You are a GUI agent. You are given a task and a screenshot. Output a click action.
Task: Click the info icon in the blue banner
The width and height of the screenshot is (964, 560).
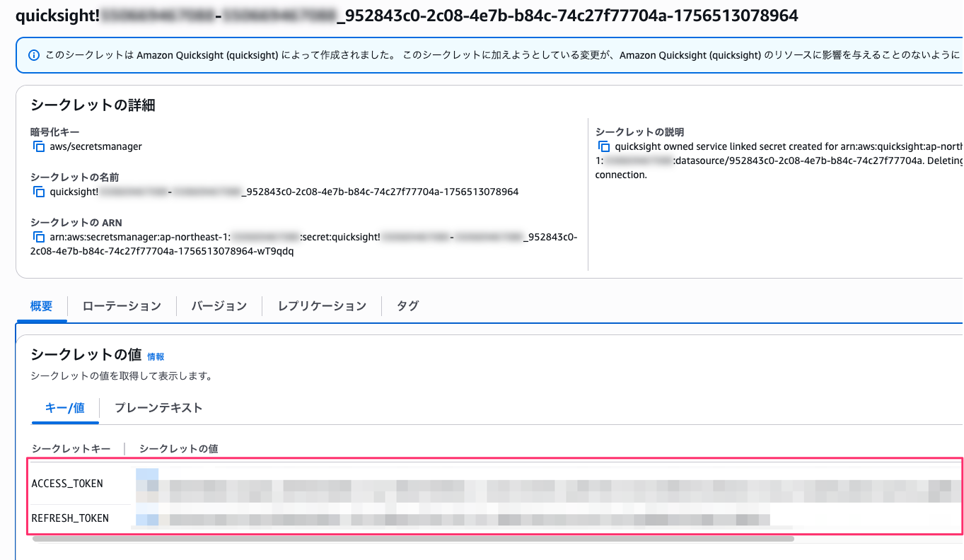tap(33, 54)
